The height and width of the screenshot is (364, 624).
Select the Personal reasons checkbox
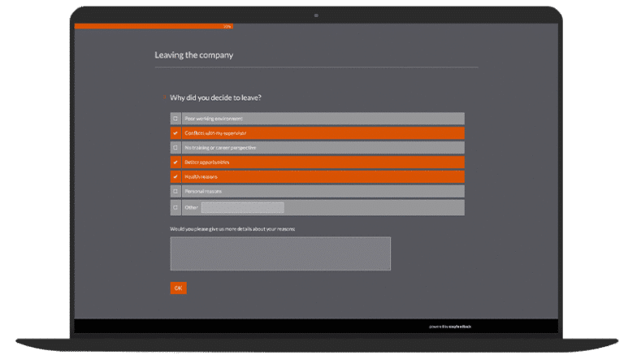coord(175,192)
